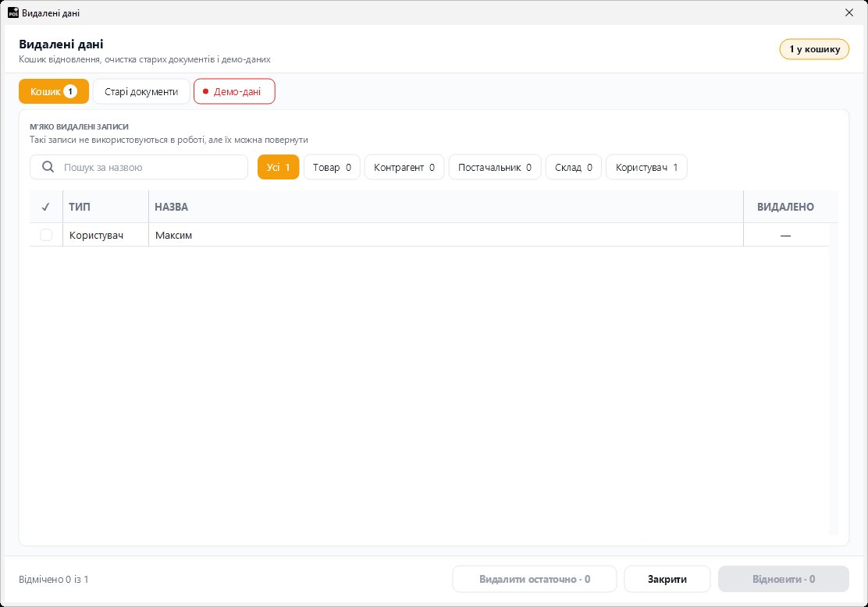
Task: Focus the Пошук за назвою search field
Action: (x=139, y=167)
